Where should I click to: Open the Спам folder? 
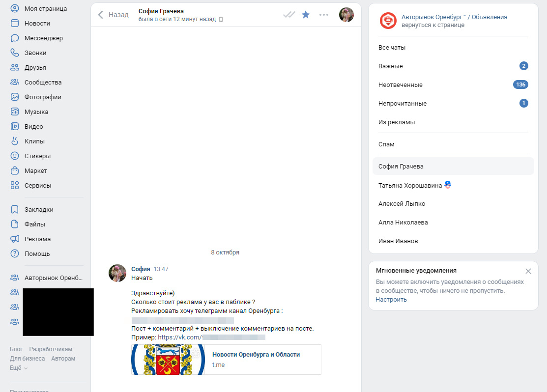pos(453,144)
